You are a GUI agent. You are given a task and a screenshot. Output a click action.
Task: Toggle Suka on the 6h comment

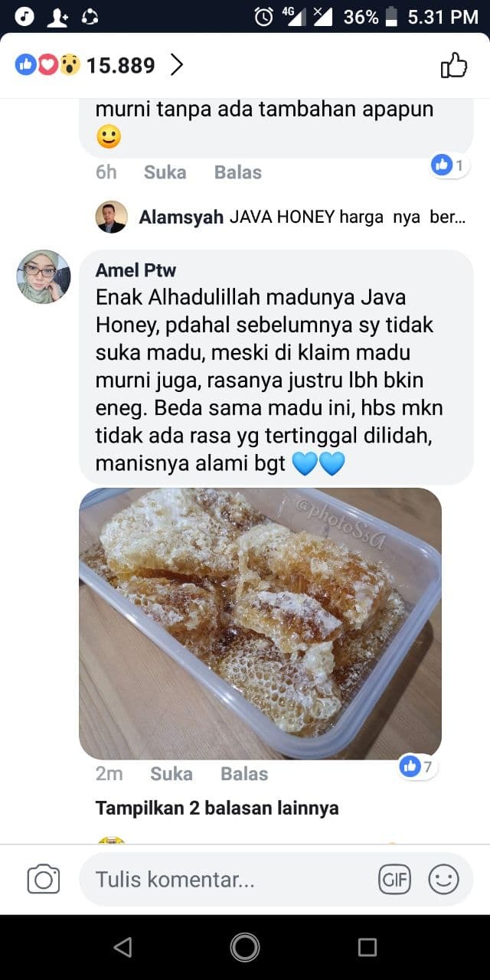165,172
